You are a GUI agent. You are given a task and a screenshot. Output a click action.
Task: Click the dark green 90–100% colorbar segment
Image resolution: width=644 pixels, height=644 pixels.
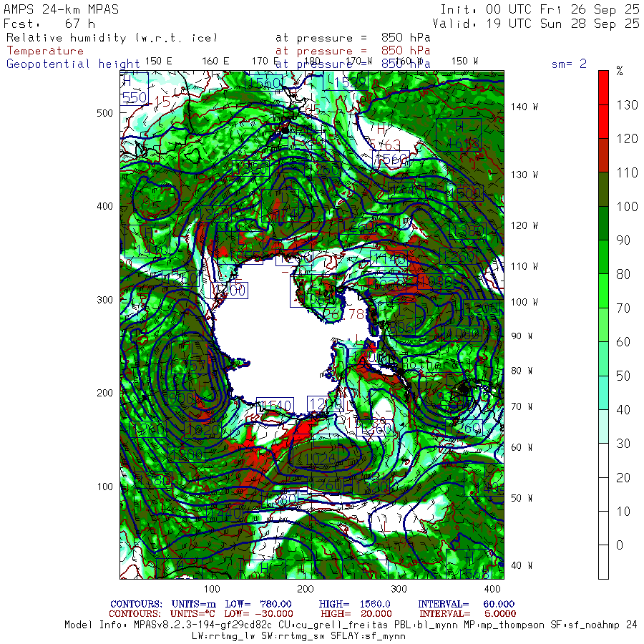pyautogui.click(x=603, y=223)
